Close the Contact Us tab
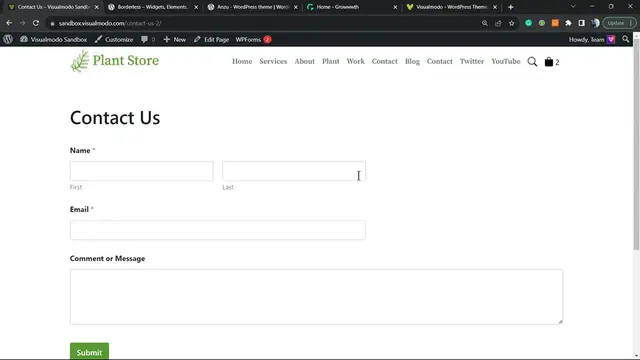640x360 pixels. [97, 7]
